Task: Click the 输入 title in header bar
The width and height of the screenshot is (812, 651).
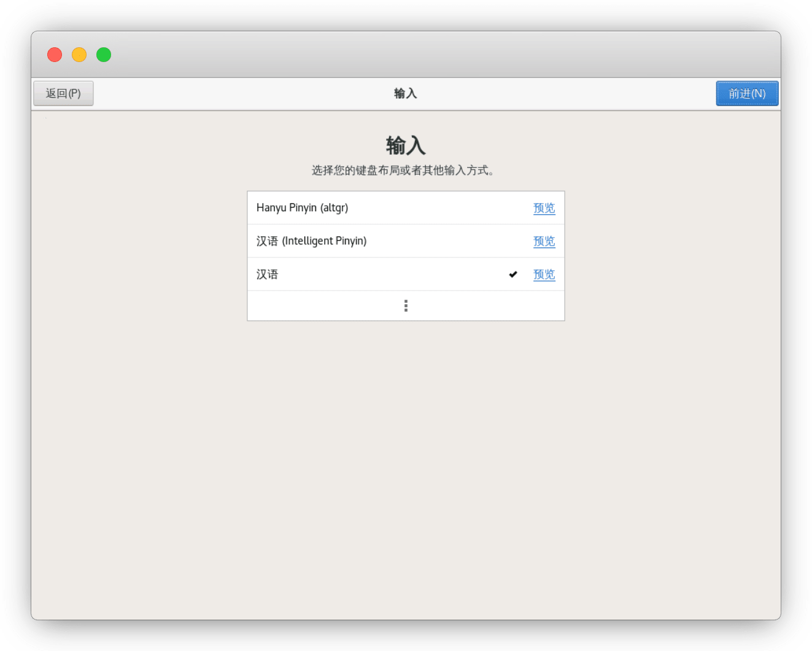Action: [x=405, y=93]
